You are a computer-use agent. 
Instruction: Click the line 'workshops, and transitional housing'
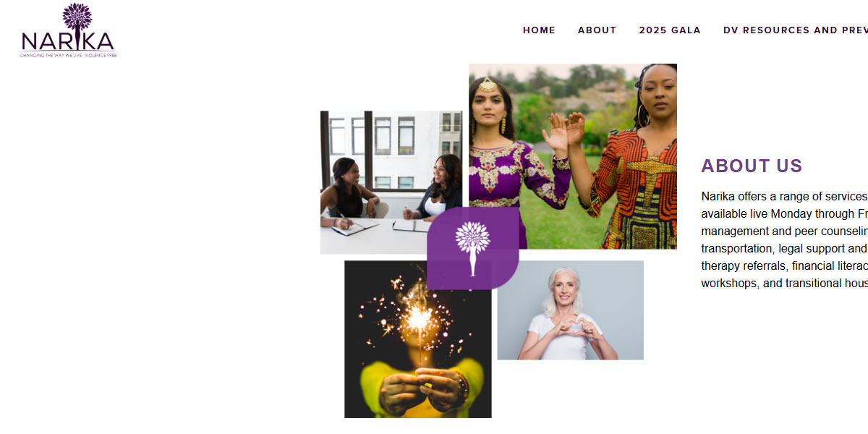pos(784,283)
